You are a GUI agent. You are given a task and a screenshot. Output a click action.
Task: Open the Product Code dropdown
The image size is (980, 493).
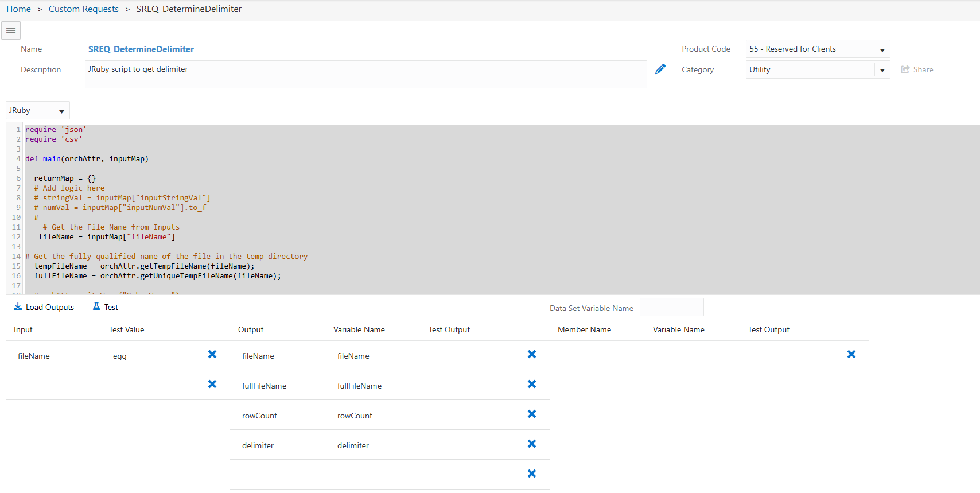click(x=818, y=49)
